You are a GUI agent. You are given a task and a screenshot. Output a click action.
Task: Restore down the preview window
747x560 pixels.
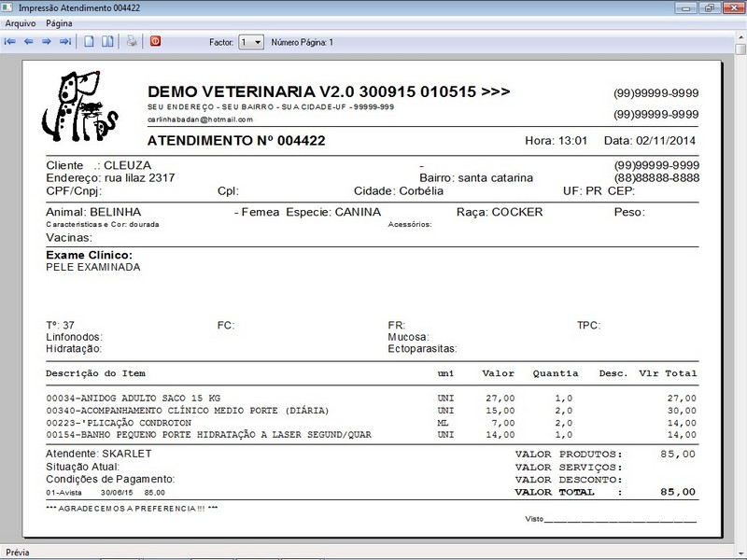click(x=710, y=7)
